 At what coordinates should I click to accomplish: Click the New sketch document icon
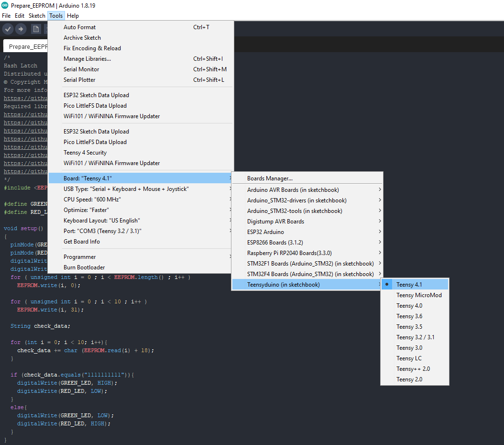(36, 29)
